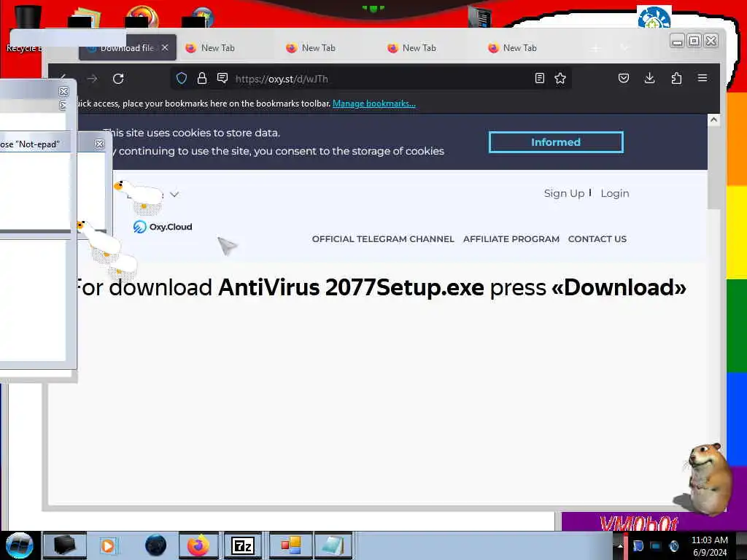Viewport: 747px width, 560px height.
Task: Switch to the last New Tab on the right
Action: click(519, 47)
